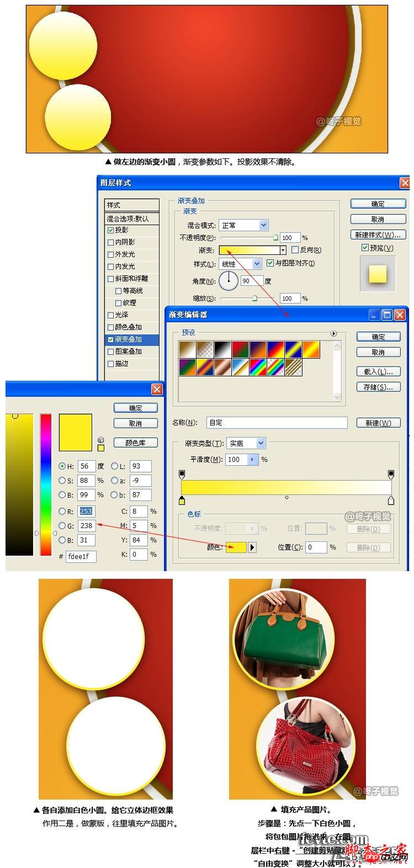
Task: Click the 颜色 yellow stop color swatch
Action: pos(236,547)
